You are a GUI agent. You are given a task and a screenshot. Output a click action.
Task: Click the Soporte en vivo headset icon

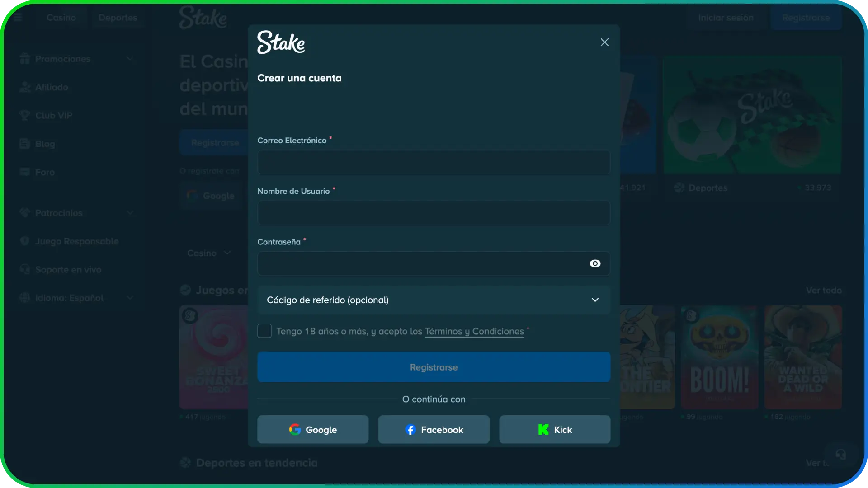[x=25, y=270]
